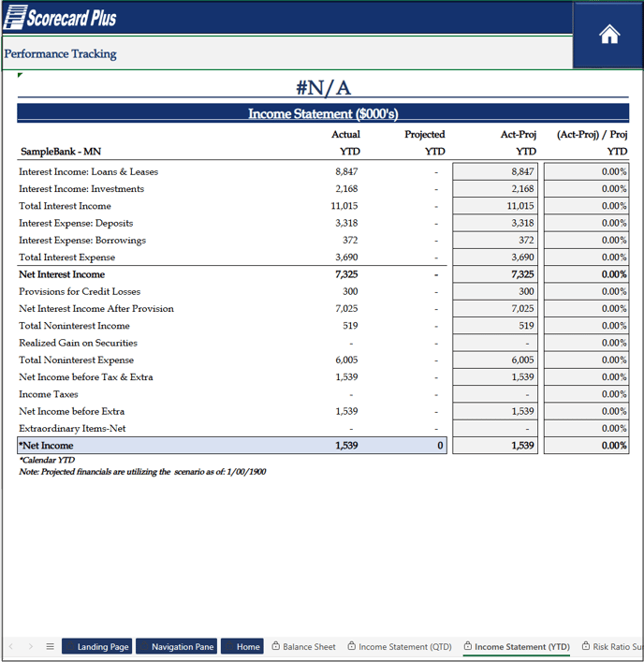
Task: Click Actual YTD value 3,318
Action: [x=346, y=223]
